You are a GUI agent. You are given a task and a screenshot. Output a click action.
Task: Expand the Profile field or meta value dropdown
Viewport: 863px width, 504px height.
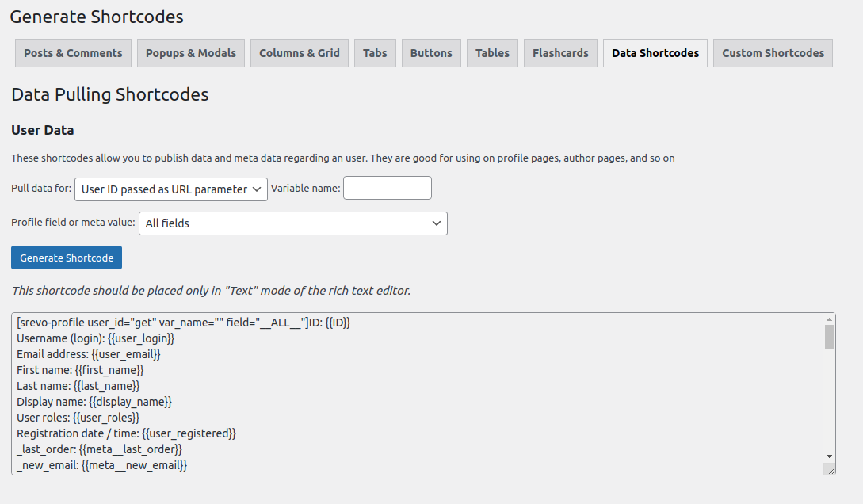[x=293, y=223]
